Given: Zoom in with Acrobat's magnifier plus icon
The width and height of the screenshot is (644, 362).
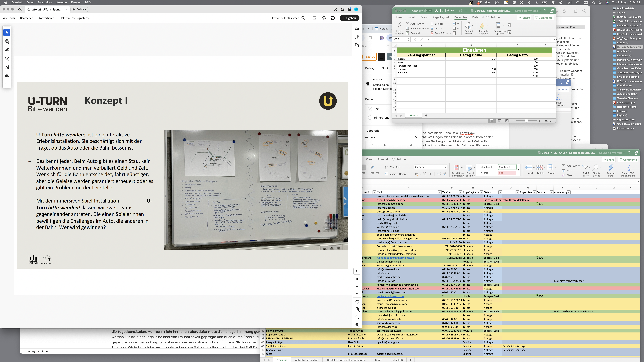Looking at the screenshot, I should [357, 317].
